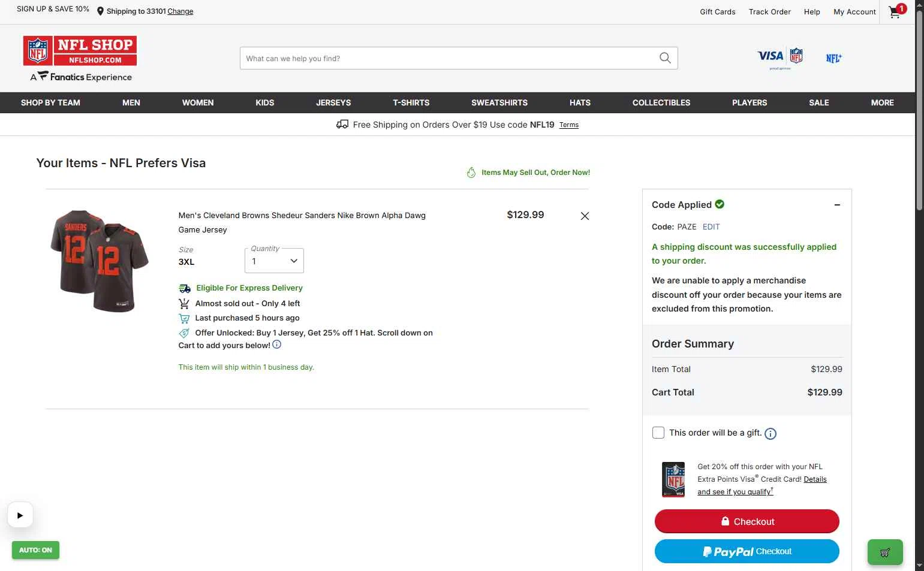This screenshot has height=571, width=924.
Task: Click the green code applied checkmark
Action: click(x=720, y=204)
